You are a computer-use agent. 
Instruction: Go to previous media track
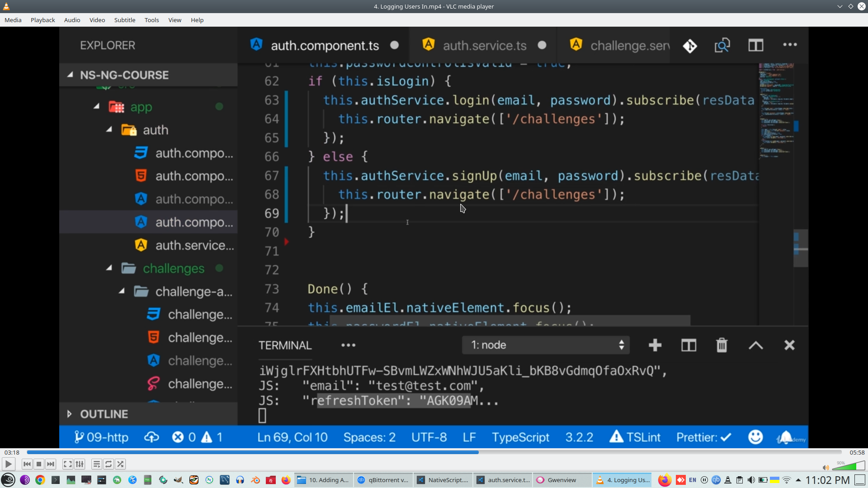(x=27, y=464)
